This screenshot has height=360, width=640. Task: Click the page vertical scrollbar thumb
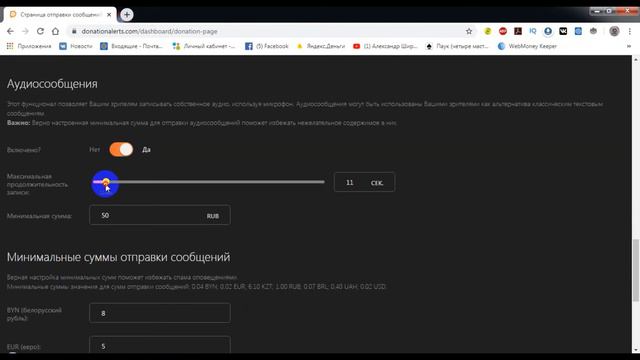(636, 271)
